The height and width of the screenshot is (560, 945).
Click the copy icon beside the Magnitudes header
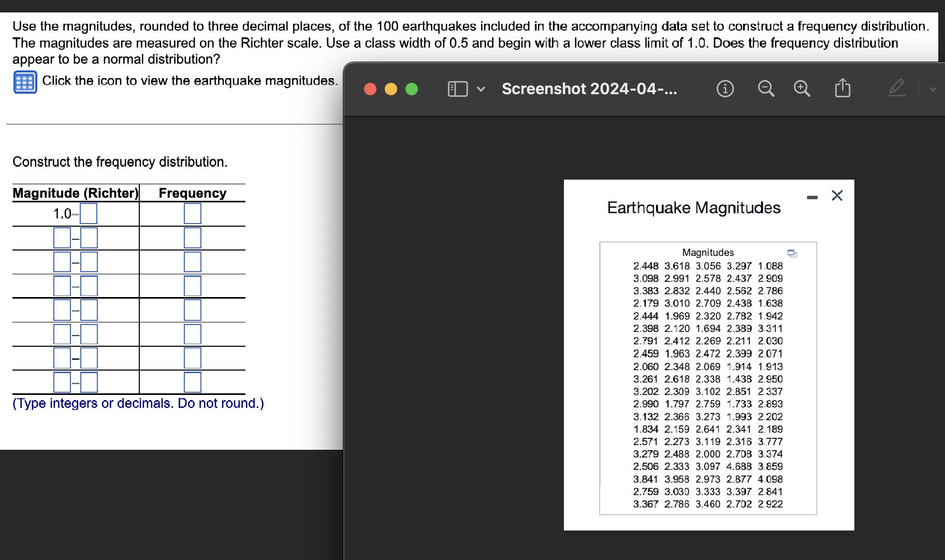[x=792, y=253]
